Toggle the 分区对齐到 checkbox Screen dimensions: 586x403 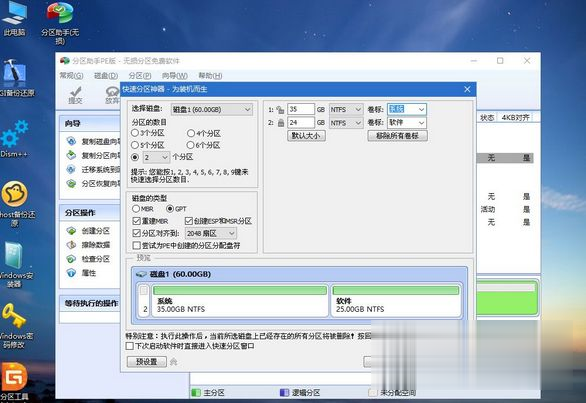pos(136,233)
